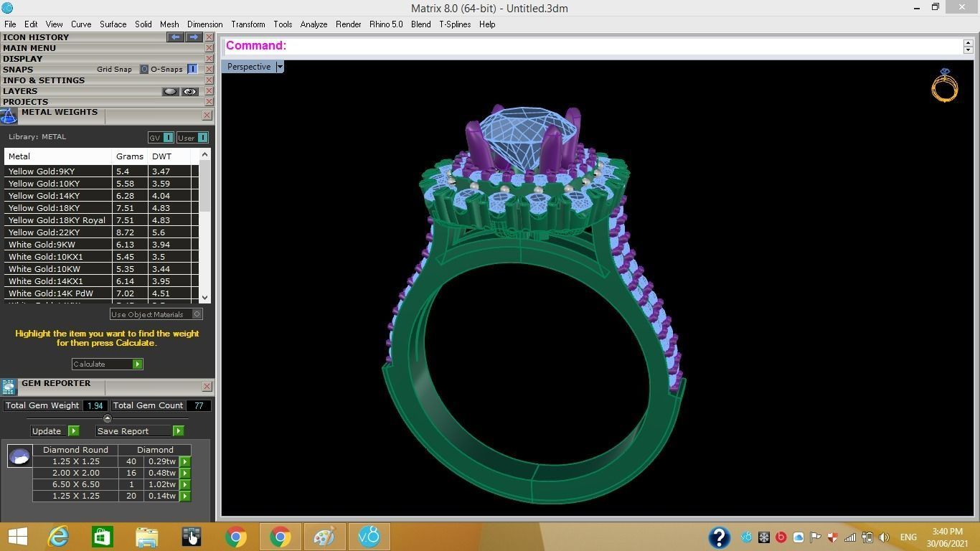Close the Gem Reporter panel
This screenshot has height=551, width=980.
pos(207,386)
